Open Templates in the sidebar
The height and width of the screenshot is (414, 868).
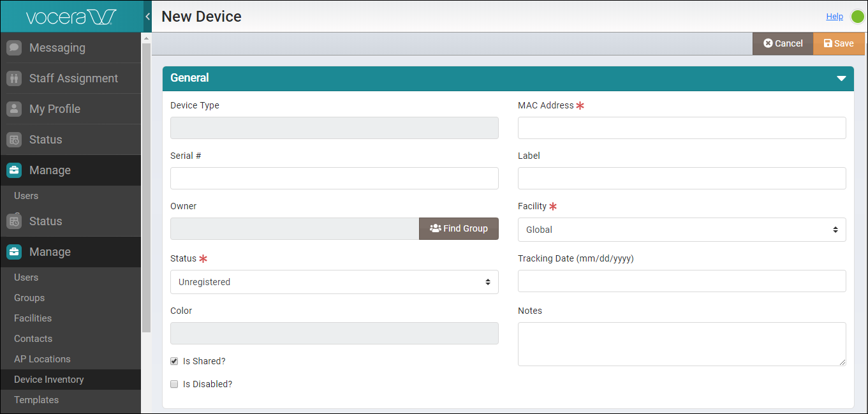(x=36, y=400)
